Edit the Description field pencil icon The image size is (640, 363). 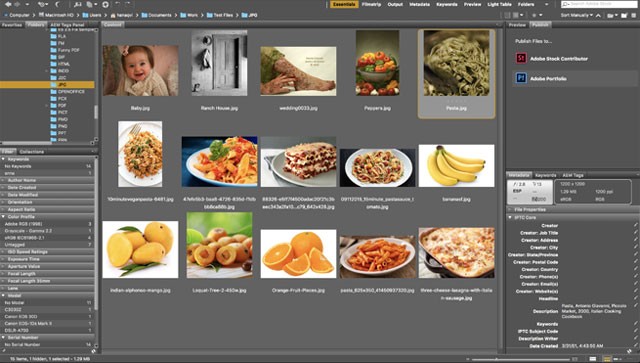click(x=636, y=306)
